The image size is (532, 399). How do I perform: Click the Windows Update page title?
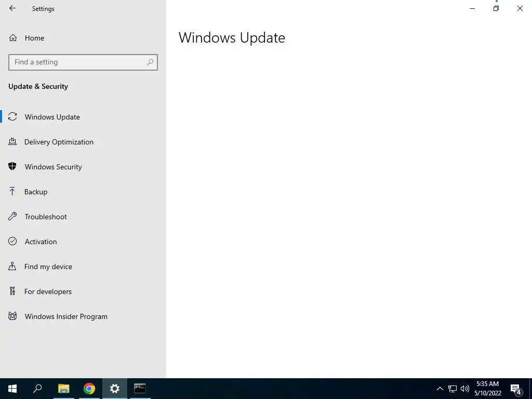[232, 37]
